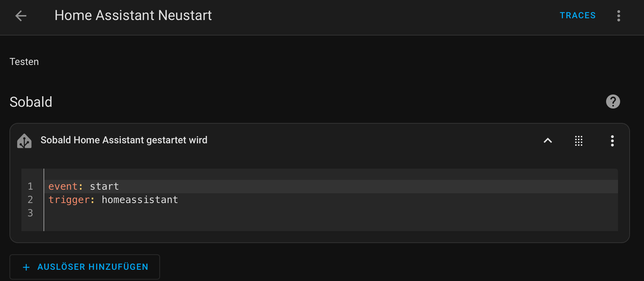
Task: Click the AUSLÖSER HINZUFÜGEN button
Action: 85,267
